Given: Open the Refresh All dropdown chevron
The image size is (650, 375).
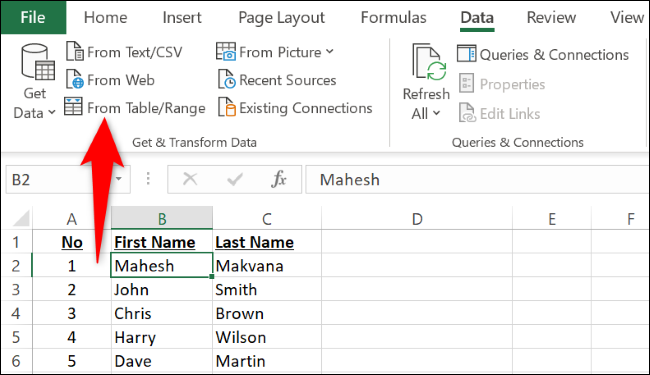Looking at the screenshot, I should [436, 113].
